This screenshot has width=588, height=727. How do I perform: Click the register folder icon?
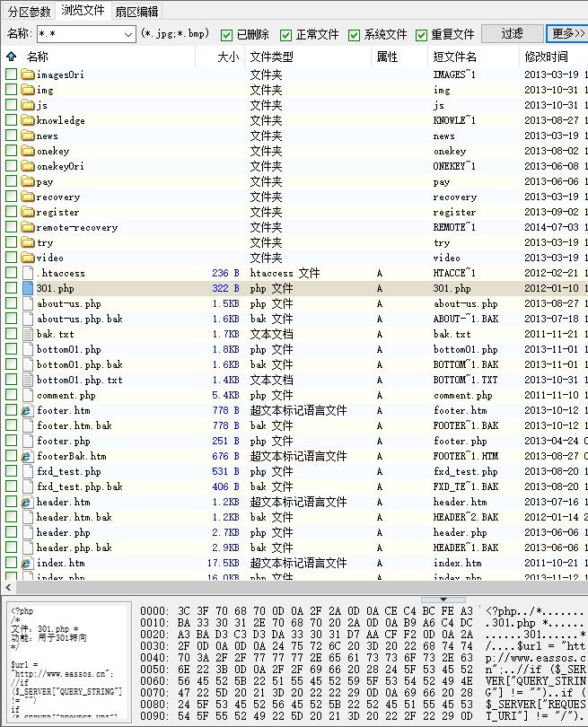point(28,212)
